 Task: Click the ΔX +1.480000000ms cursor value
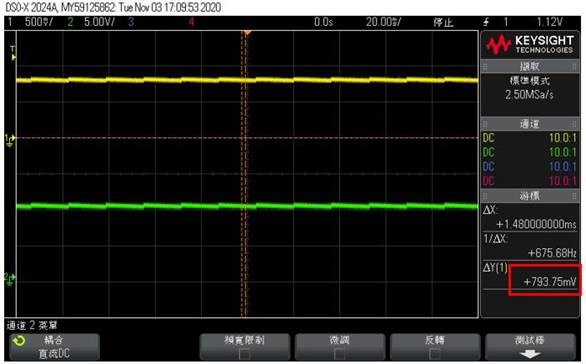[536, 224]
